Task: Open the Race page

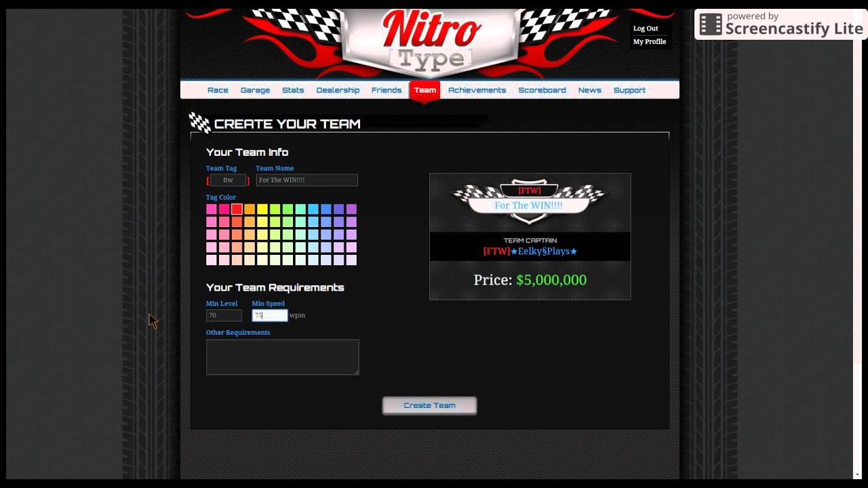Action: click(218, 90)
